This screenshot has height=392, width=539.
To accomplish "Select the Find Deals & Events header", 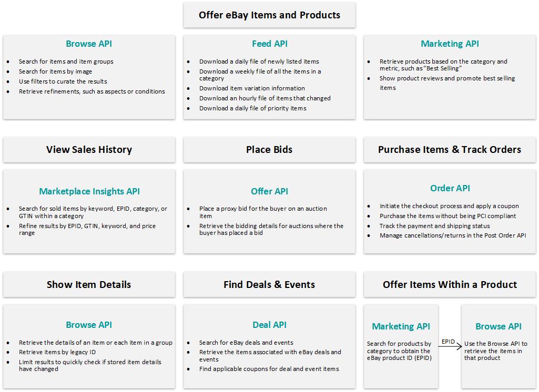I will pos(269,284).
